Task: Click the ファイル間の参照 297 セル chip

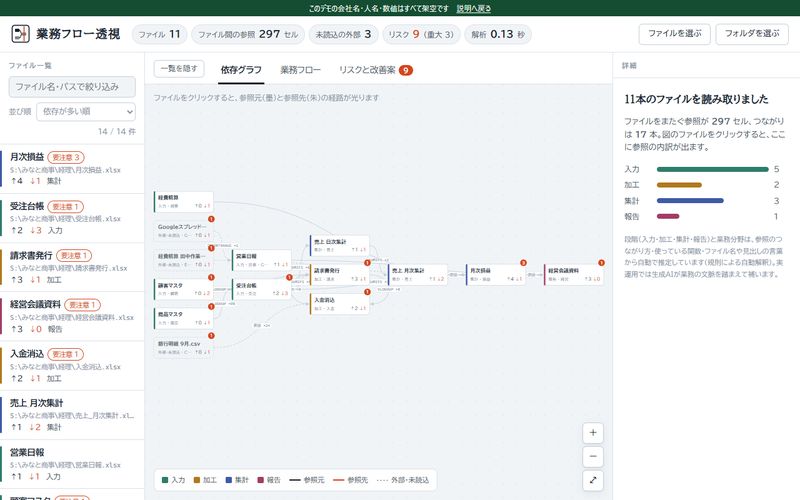Action: (248, 34)
